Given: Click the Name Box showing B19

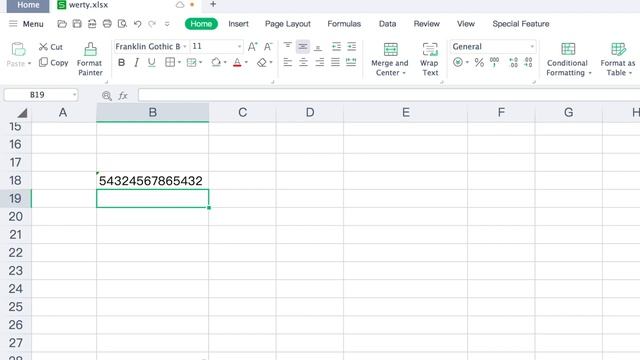Looking at the screenshot, I should coord(41,95).
